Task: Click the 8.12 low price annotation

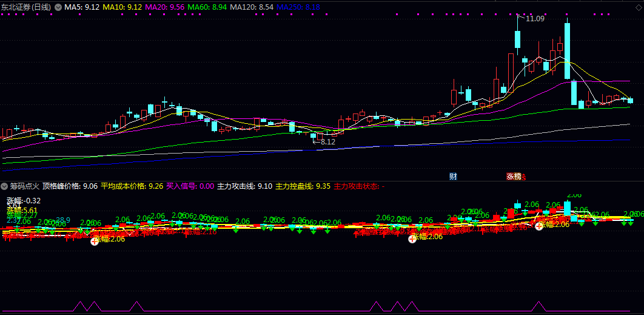Action: (327, 142)
